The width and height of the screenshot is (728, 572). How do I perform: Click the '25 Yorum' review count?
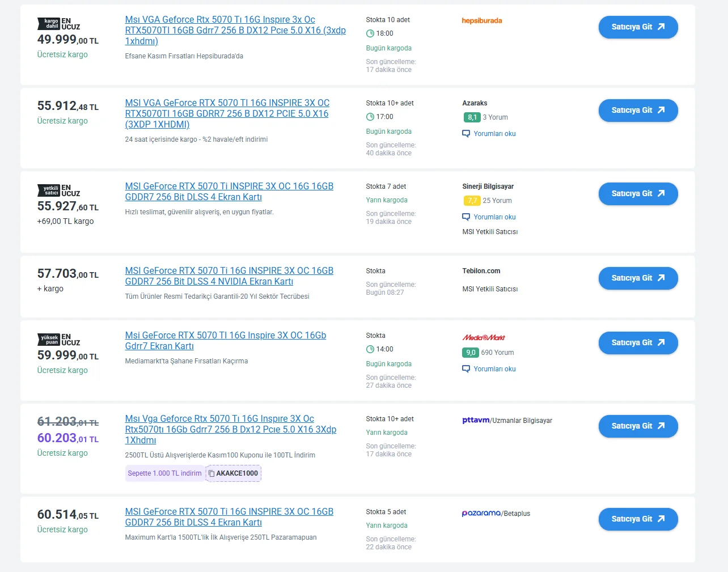point(497,201)
